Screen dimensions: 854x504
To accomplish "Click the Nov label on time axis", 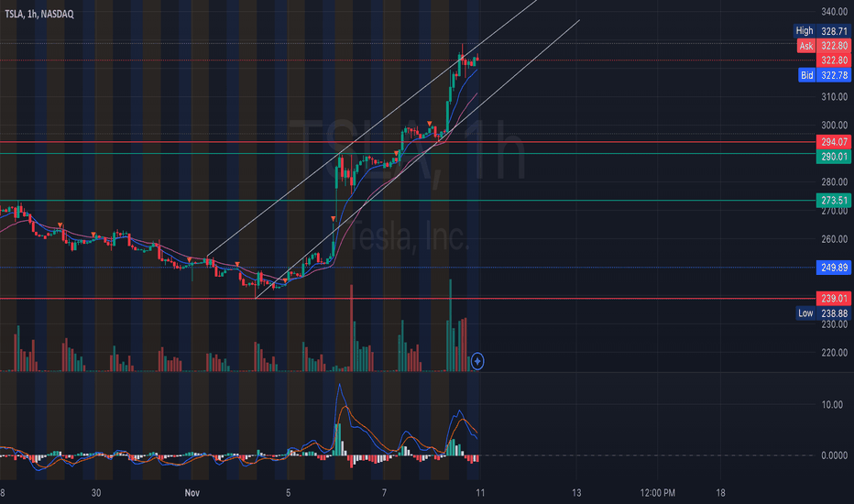I will tap(192, 493).
